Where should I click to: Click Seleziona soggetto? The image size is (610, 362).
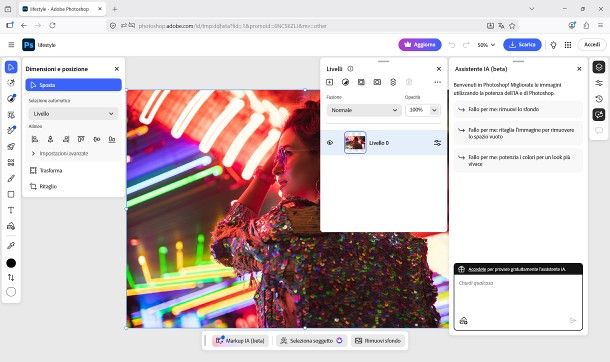[x=311, y=341]
